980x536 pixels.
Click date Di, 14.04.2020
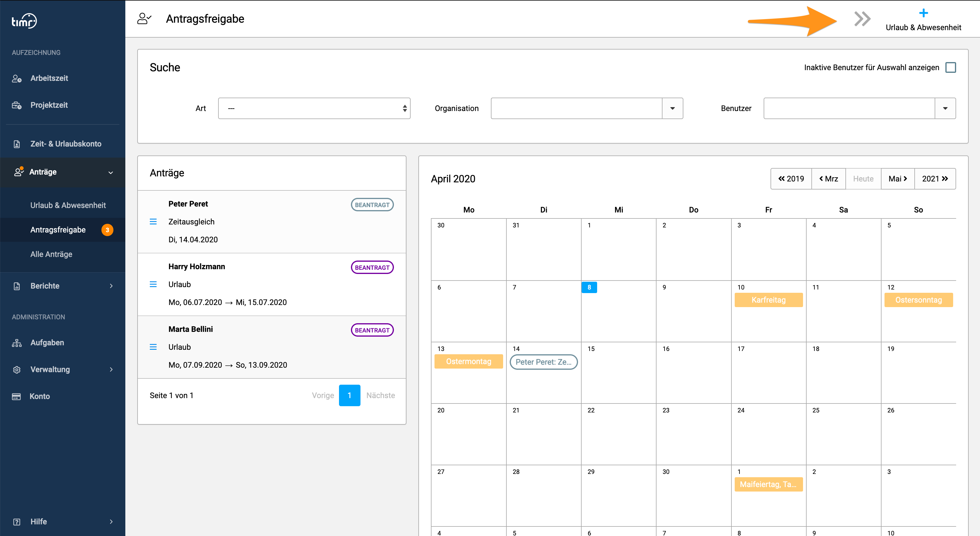tap(193, 240)
